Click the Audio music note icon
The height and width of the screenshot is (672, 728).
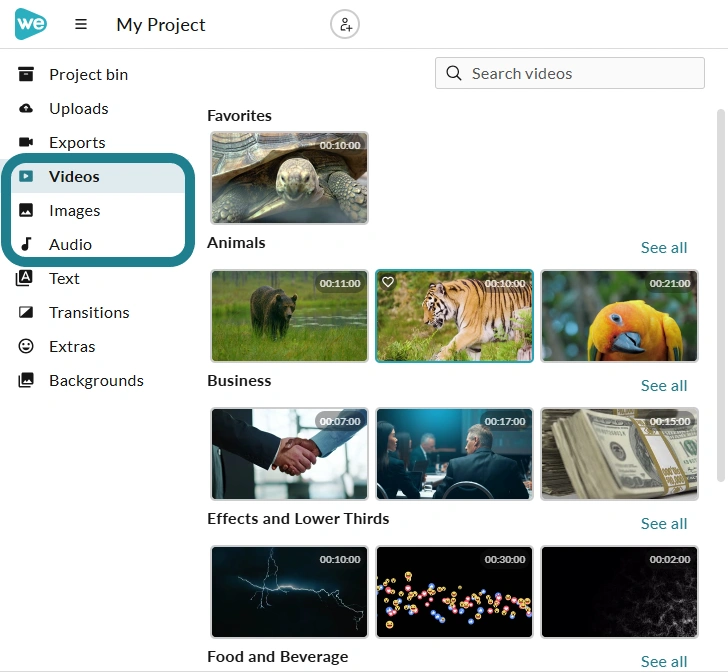coord(26,244)
